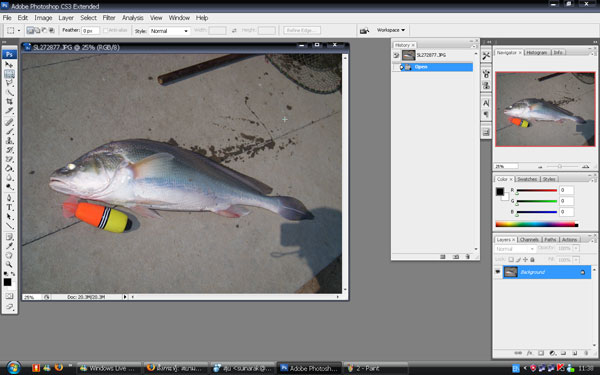Select the Eraser tool

(9, 159)
